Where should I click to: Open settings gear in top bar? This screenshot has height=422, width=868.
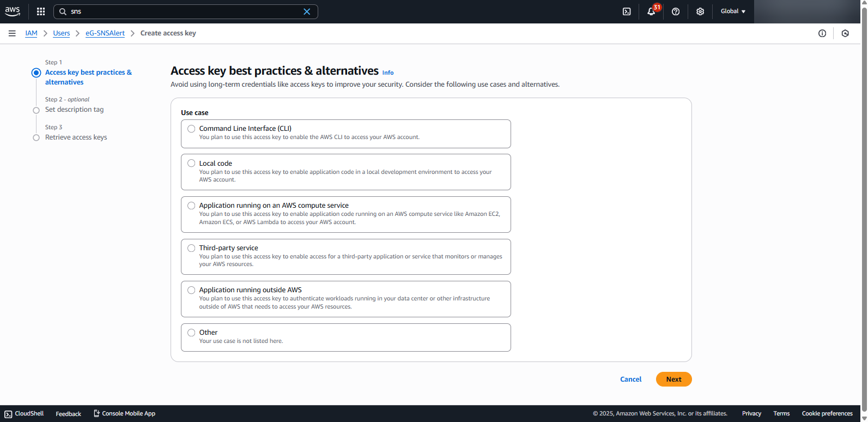tap(700, 11)
